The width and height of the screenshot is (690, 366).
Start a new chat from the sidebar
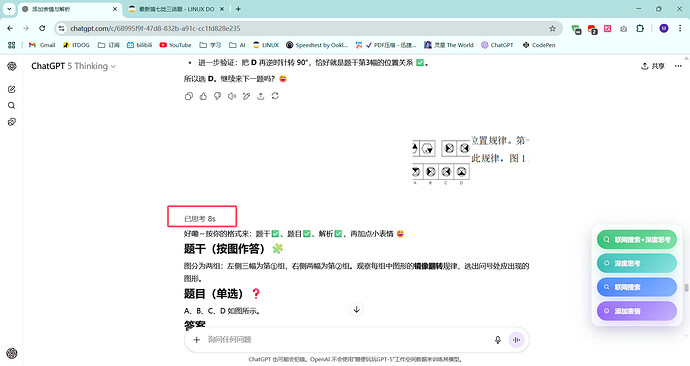[12, 89]
